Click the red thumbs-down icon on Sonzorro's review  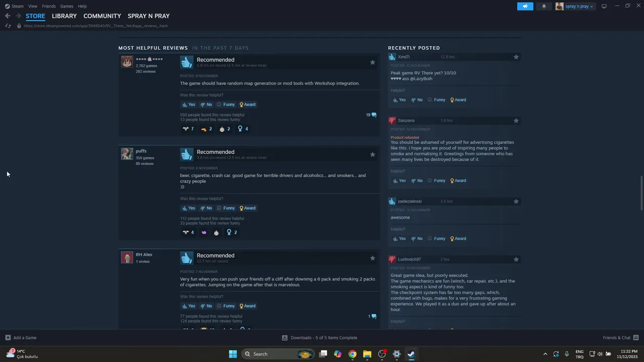pos(392,121)
